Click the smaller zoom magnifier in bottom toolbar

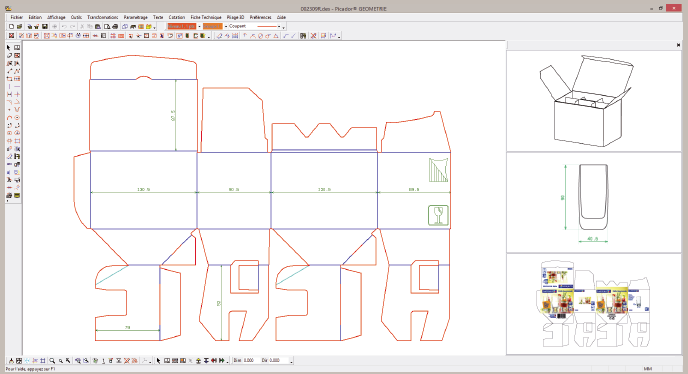coord(61,360)
